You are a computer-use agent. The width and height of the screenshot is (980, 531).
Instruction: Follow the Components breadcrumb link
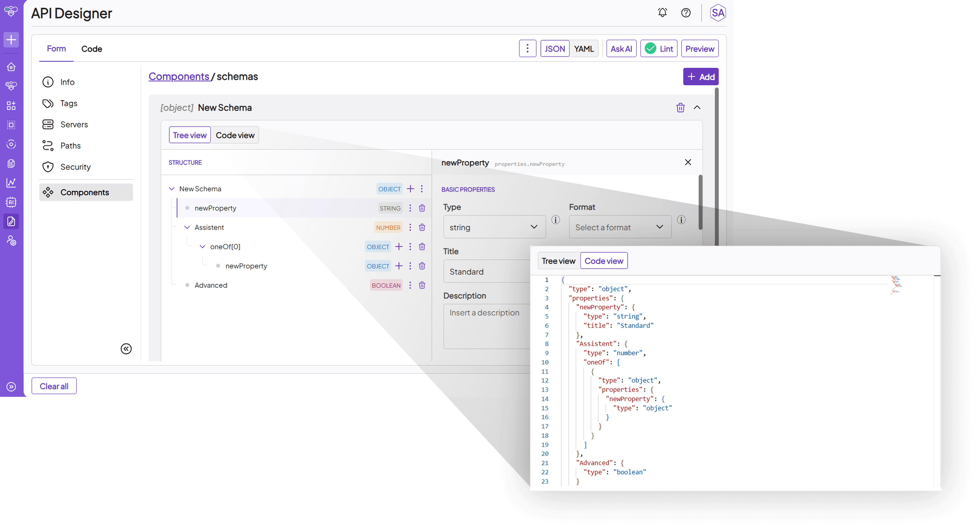coord(178,77)
